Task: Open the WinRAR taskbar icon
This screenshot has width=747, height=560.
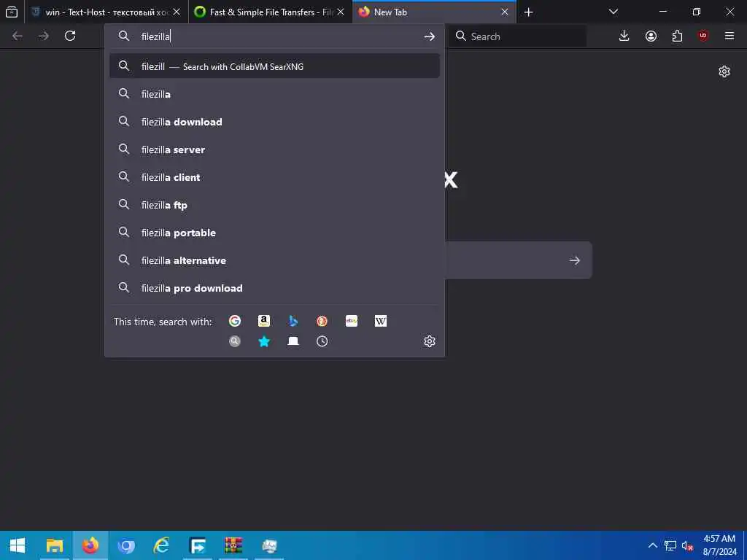Action: coord(233,545)
